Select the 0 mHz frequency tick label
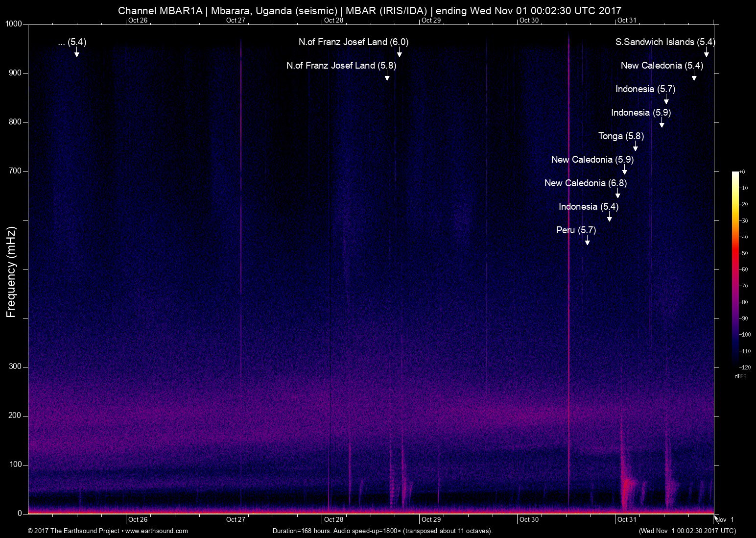 (20, 514)
